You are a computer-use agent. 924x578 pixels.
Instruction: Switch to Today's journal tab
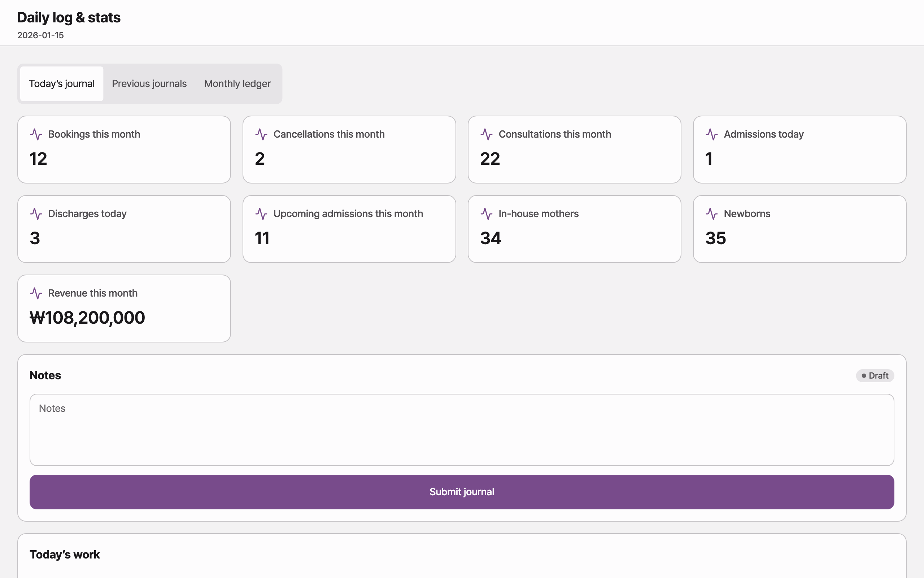(62, 84)
